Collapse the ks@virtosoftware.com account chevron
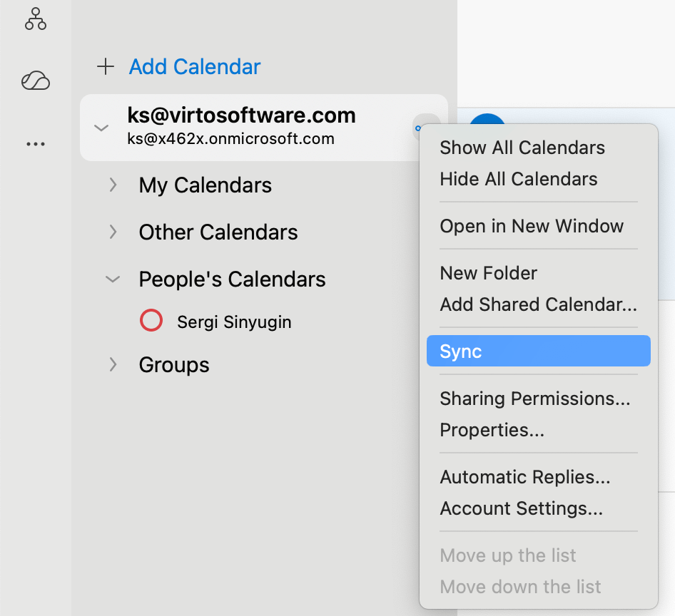The image size is (675, 616). (x=101, y=128)
